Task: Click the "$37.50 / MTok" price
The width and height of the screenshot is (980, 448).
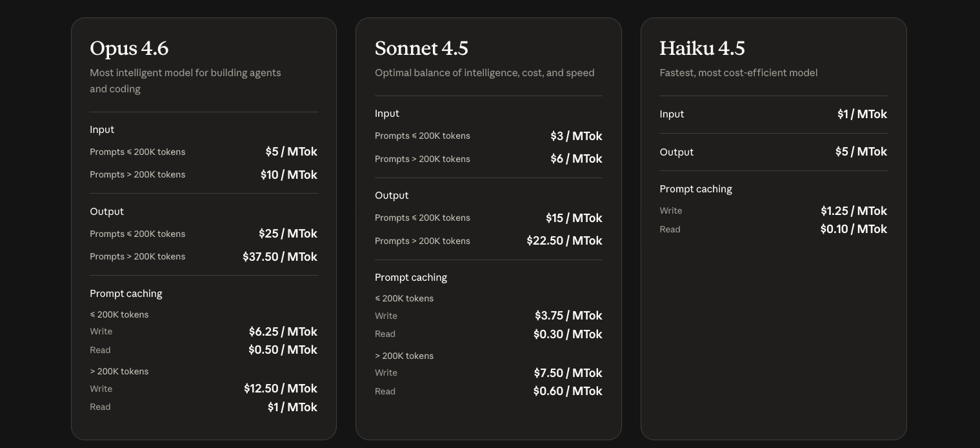Action: click(280, 257)
